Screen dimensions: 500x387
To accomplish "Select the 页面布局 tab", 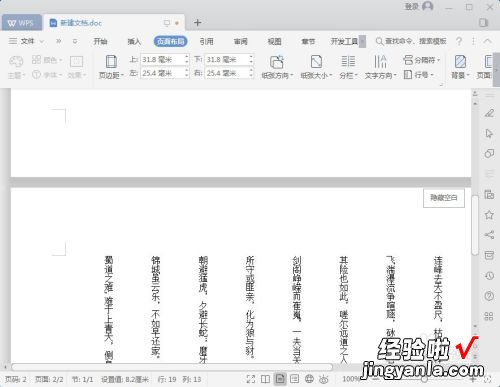I will point(170,41).
